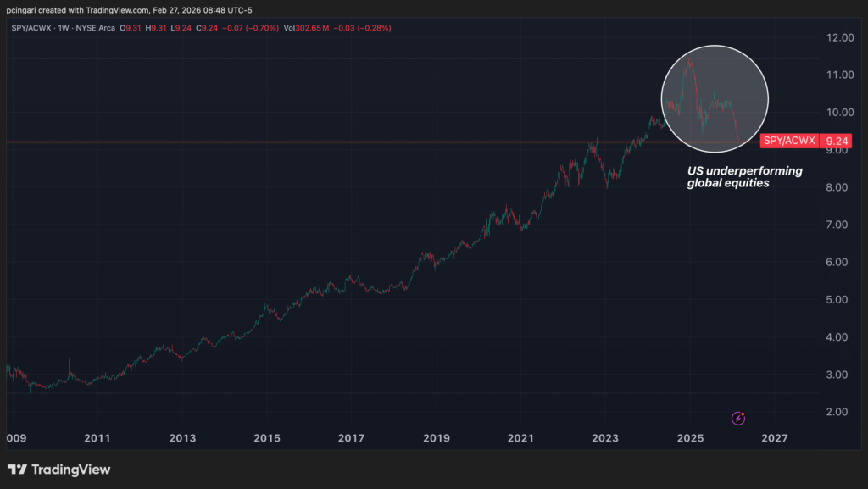This screenshot has height=489, width=868.
Task: Click the L9.24 low value
Action: (181, 28)
